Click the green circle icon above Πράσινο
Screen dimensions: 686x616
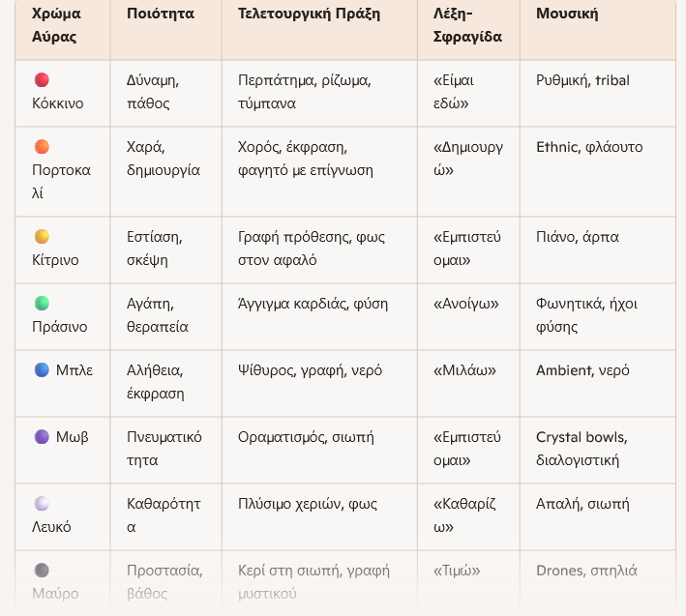click(42, 304)
